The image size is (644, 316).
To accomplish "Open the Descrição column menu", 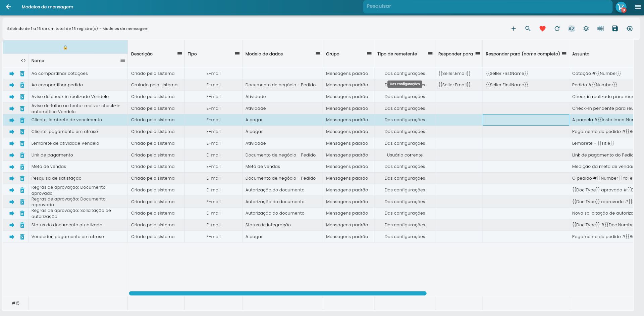I will coord(179,54).
